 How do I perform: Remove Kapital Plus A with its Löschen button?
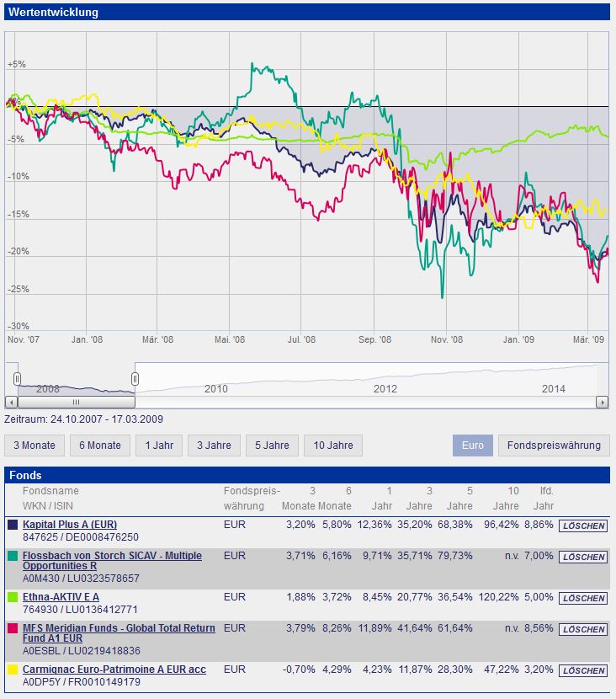583,526
